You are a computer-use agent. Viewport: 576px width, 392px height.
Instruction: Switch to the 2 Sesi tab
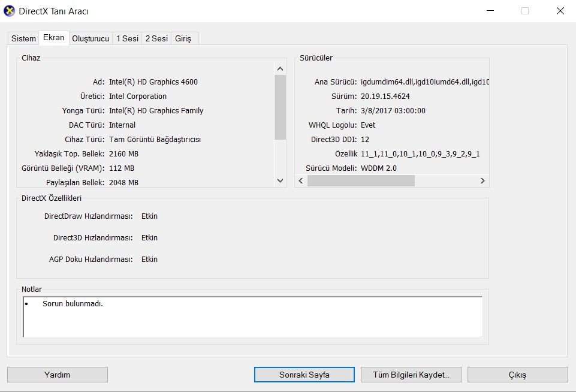[x=156, y=38]
